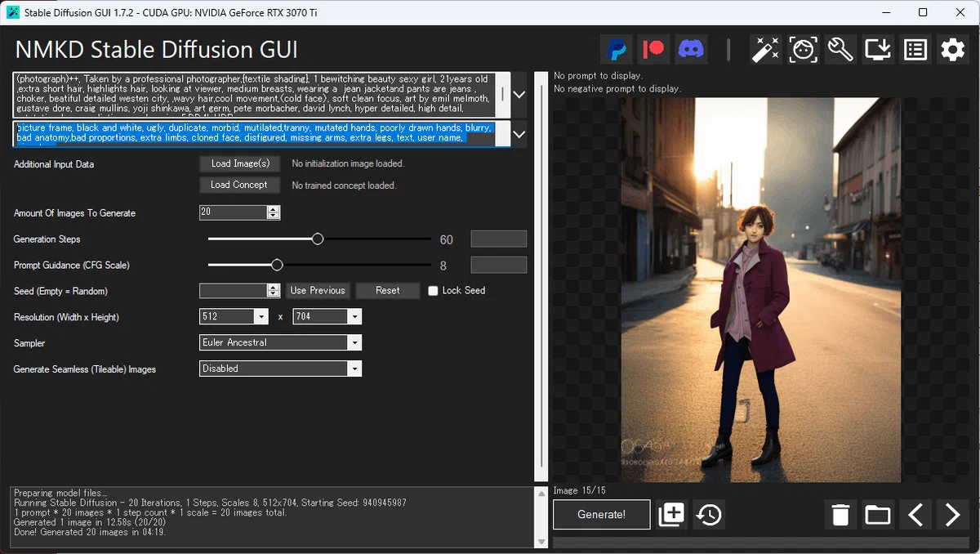This screenshot has height=554, width=980.
Task: Expand the main prompt box chevron
Action: point(519,95)
